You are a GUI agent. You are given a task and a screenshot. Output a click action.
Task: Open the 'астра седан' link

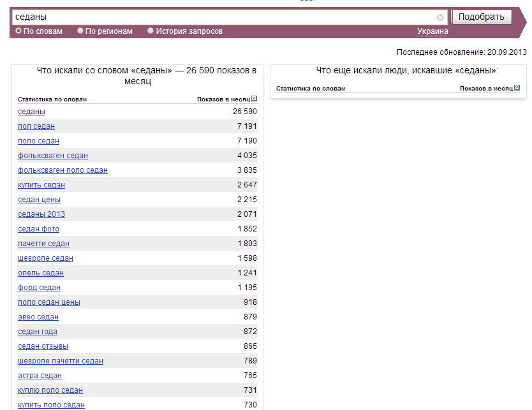pyautogui.click(x=40, y=376)
